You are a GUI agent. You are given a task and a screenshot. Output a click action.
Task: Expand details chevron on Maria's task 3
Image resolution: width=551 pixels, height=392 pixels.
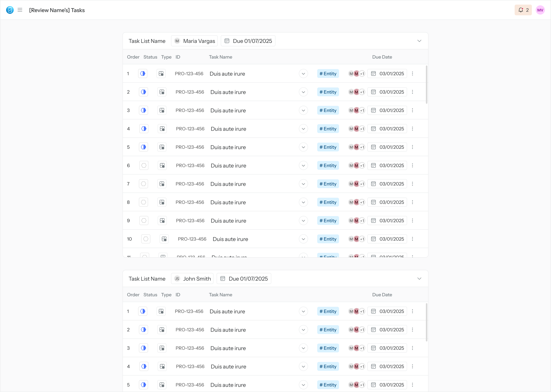click(303, 110)
